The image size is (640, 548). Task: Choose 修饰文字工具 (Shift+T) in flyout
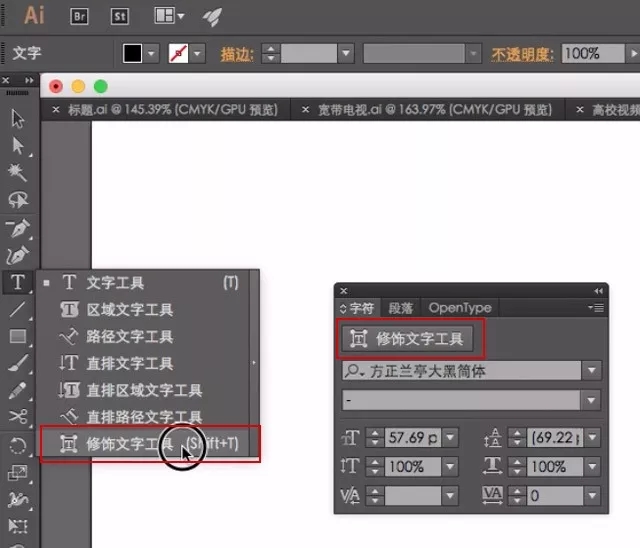click(144, 443)
